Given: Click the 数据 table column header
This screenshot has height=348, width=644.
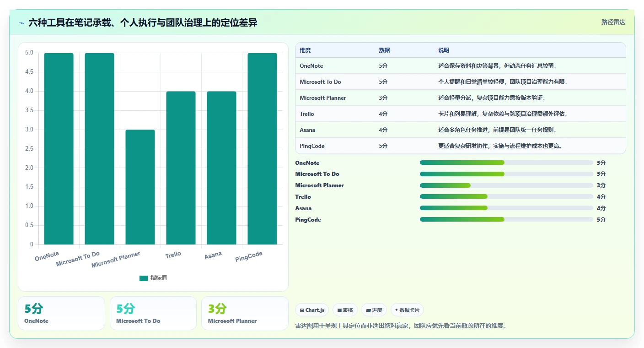Looking at the screenshot, I should (x=385, y=50).
